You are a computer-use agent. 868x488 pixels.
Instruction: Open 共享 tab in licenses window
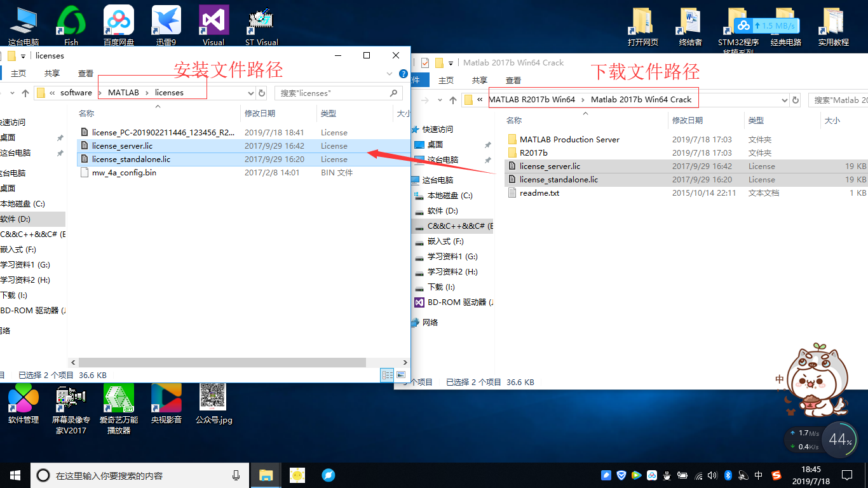pos(52,74)
